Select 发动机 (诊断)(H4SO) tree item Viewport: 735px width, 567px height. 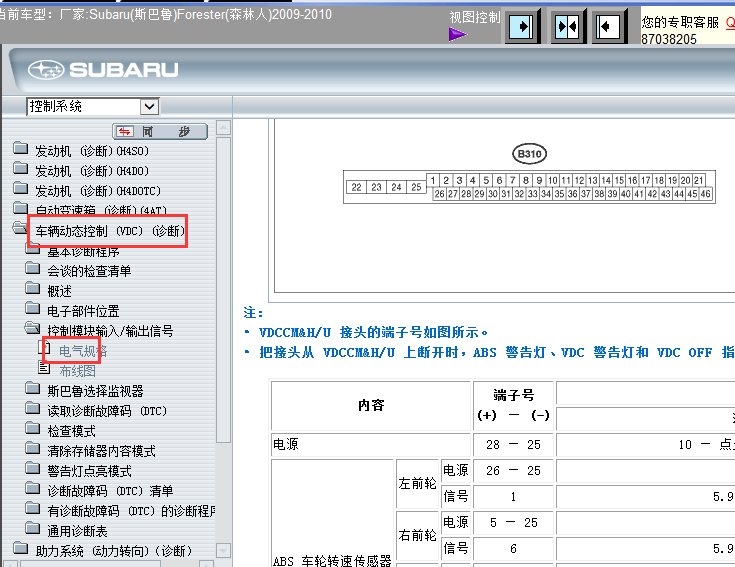pyautogui.click(x=92, y=151)
